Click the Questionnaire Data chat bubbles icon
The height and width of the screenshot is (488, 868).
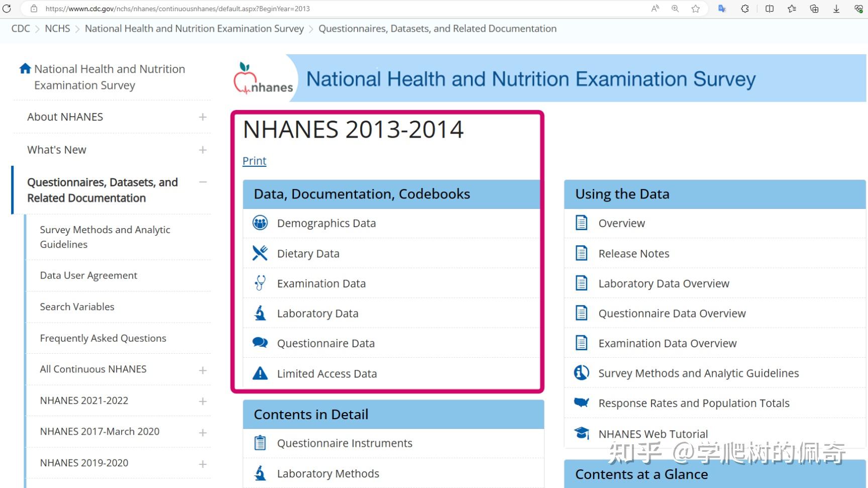(260, 343)
